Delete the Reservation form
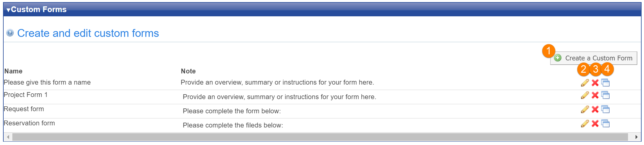The width and height of the screenshot is (644, 145). [x=595, y=124]
